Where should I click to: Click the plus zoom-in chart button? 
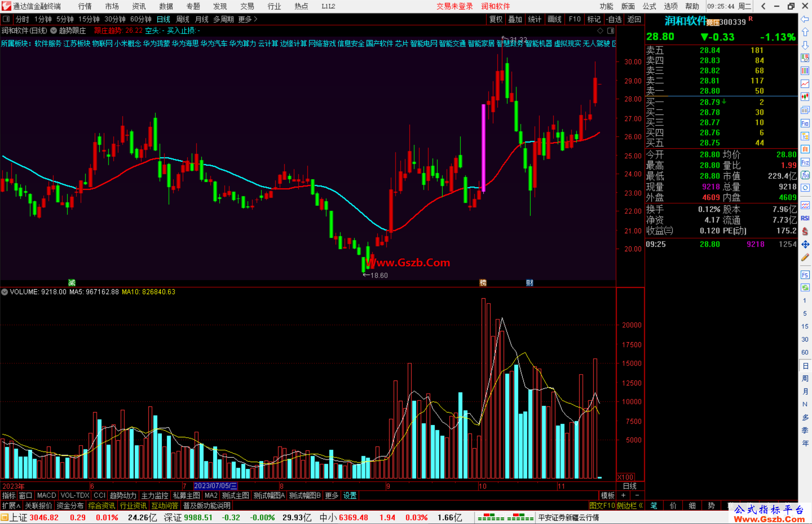tap(623, 495)
